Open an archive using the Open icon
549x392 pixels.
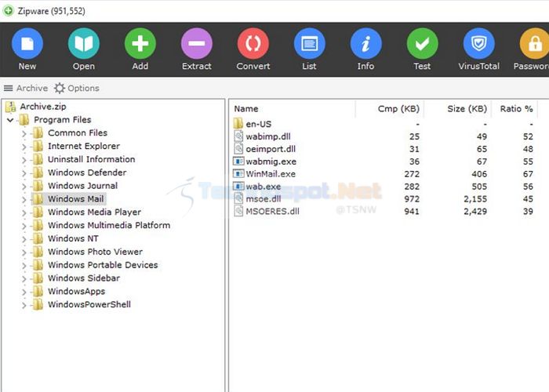[84, 44]
